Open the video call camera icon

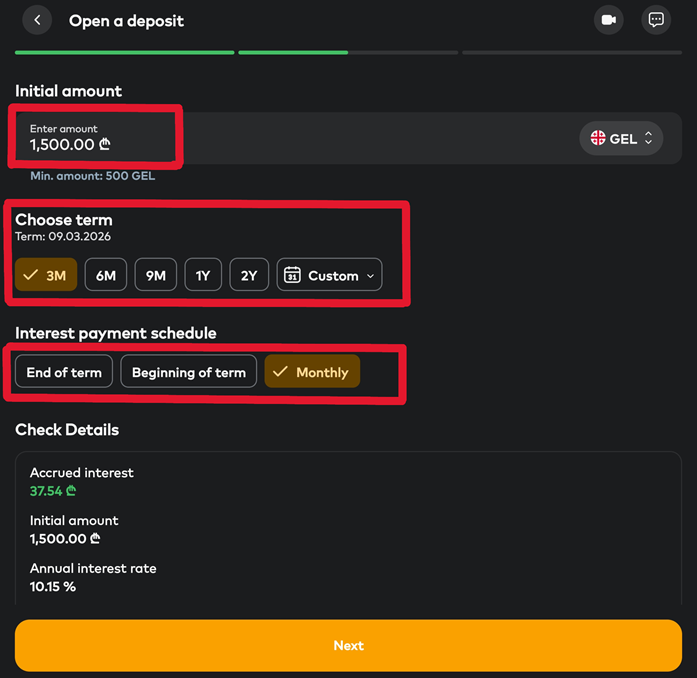(x=608, y=20)
